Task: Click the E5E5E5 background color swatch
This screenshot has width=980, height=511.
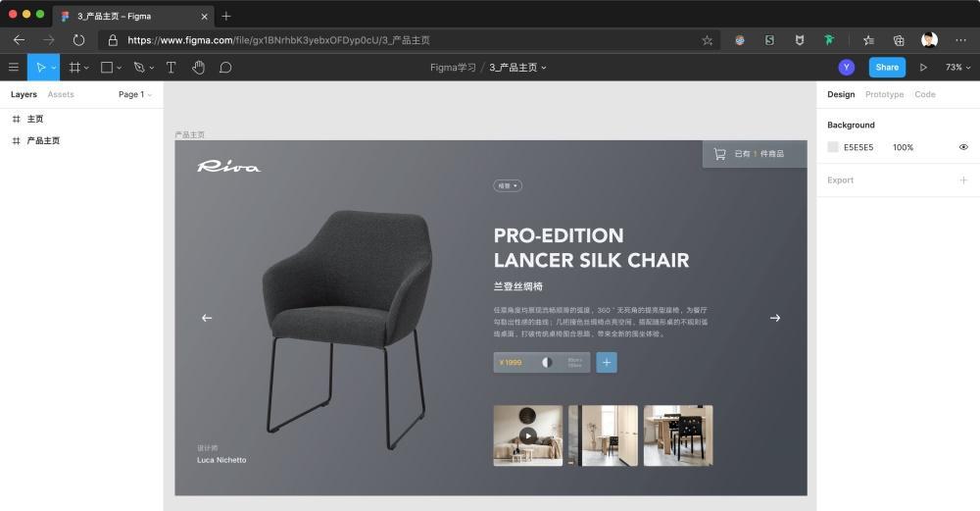Action: 832,147
